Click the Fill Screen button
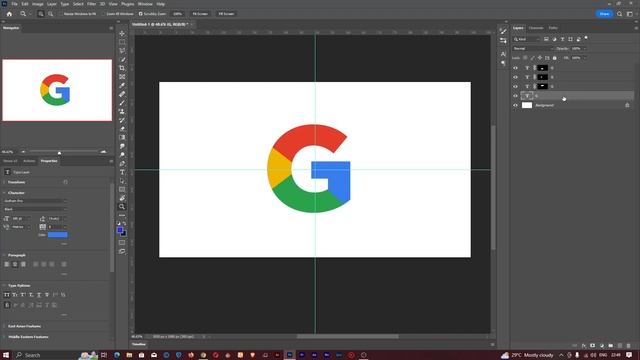The width and height of the screenshot is (640, 360). 226,14
